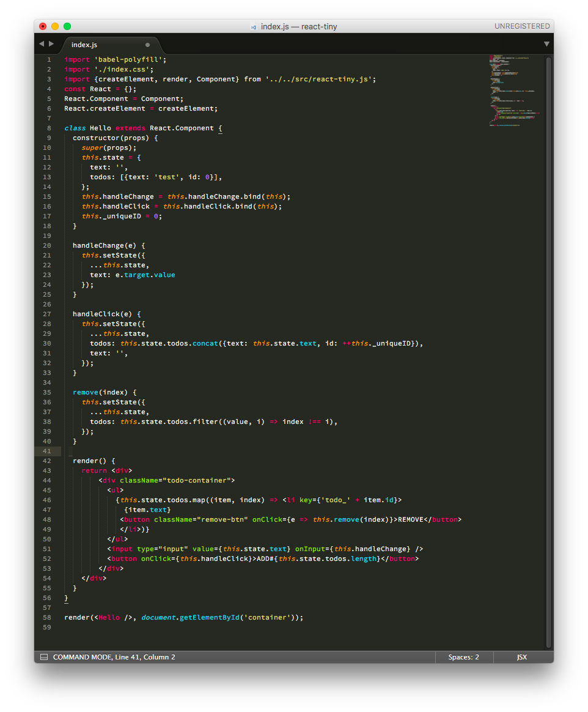Click line number 59 in the gutter

(x=46, y=627)
